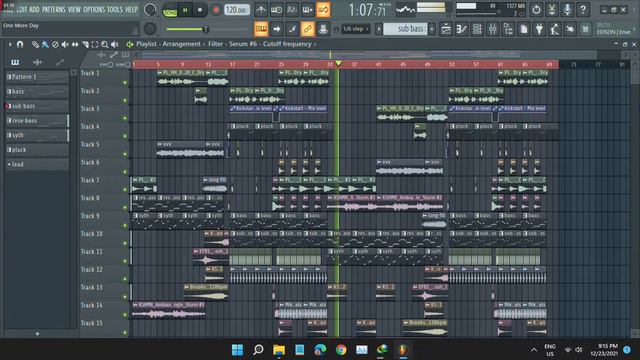Image resolution: width=640 pixels, height=360 pixels.
Task: Select the Draw pencil tool in playlist
Action: coord(36,44)
